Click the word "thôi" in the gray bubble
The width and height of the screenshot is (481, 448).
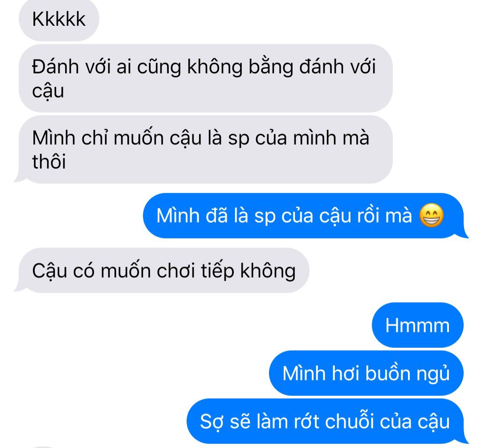[x=49, y=161]
